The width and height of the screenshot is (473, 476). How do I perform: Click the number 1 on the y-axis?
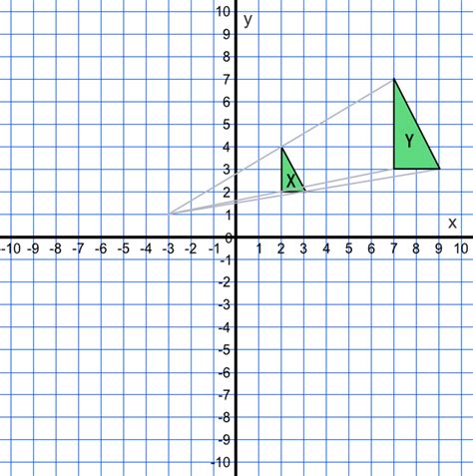[228, 216]
